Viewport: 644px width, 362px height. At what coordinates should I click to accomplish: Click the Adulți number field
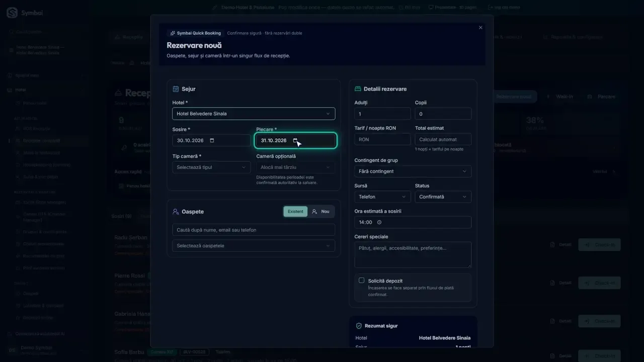[382, 114]
